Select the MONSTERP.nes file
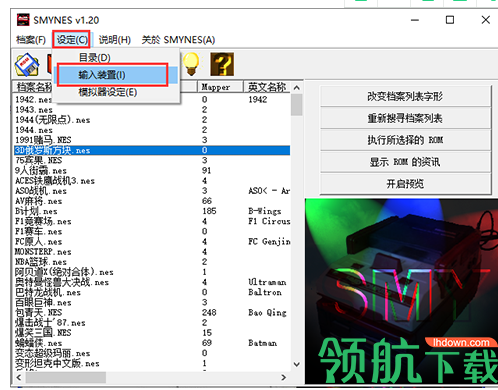Image resolution: width=498 pixels, height=390 pixels. pos(152,252)
